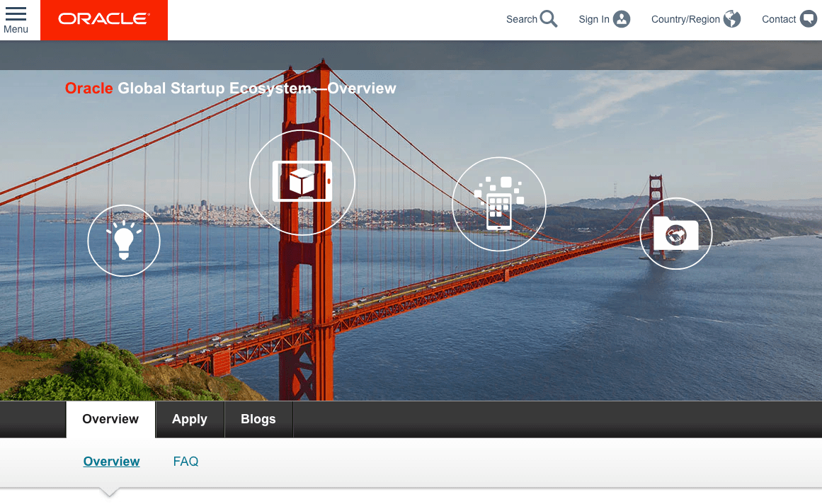The image size is (822, 504).
Task: Click the underlined Overview sub-link
Action: coord(112,462)
